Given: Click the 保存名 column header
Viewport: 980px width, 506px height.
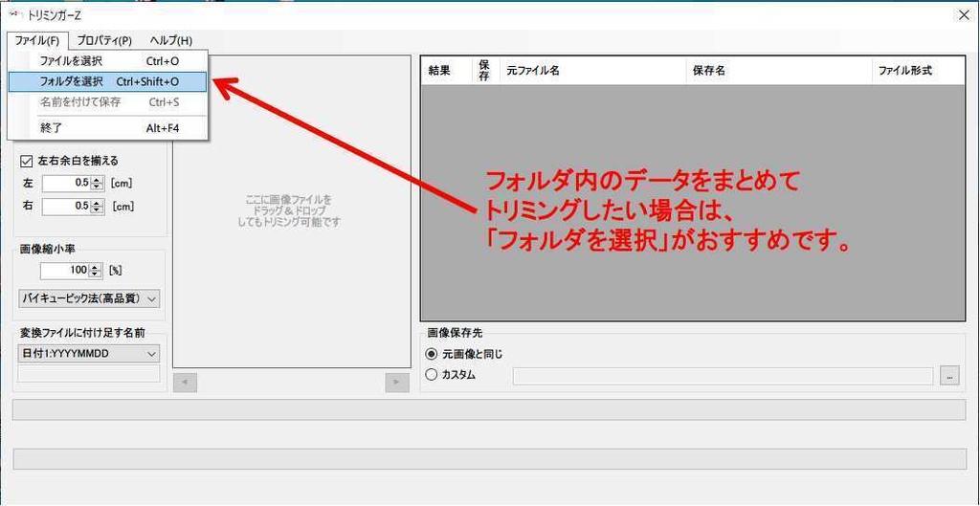Looking at the screenshot, I should 780,71.
